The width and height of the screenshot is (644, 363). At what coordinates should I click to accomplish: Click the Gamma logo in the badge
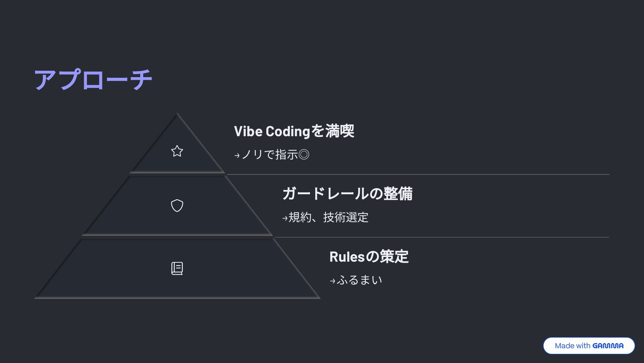608,346
